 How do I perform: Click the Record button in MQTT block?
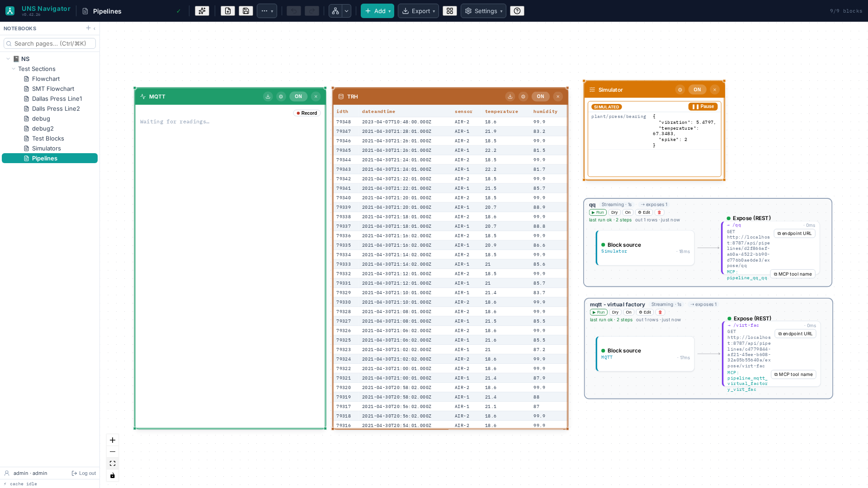coord(307,113)
